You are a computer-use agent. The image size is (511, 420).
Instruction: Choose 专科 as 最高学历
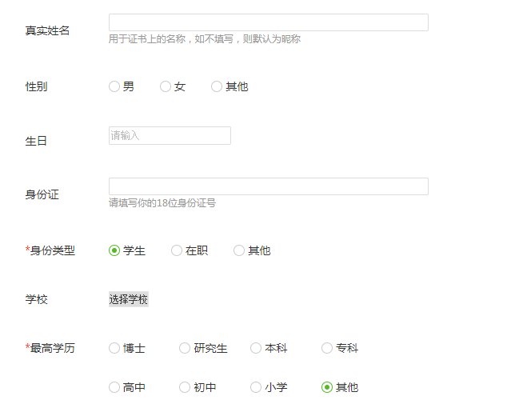coord(327,348)
